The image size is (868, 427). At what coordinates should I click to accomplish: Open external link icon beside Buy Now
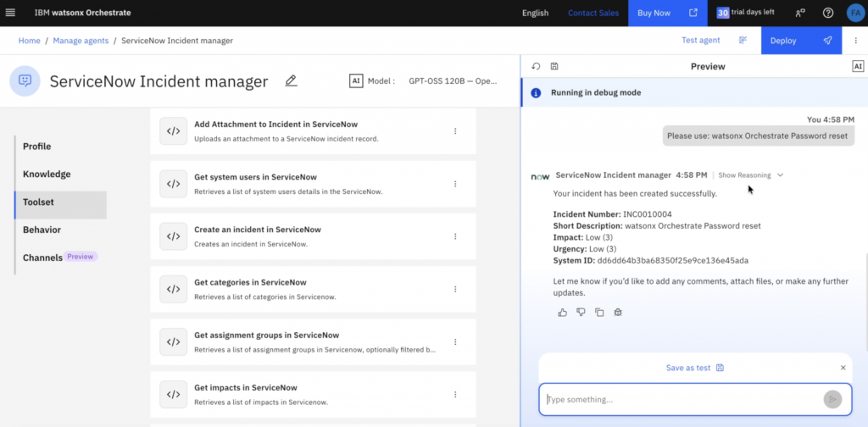tap(693, 13)
